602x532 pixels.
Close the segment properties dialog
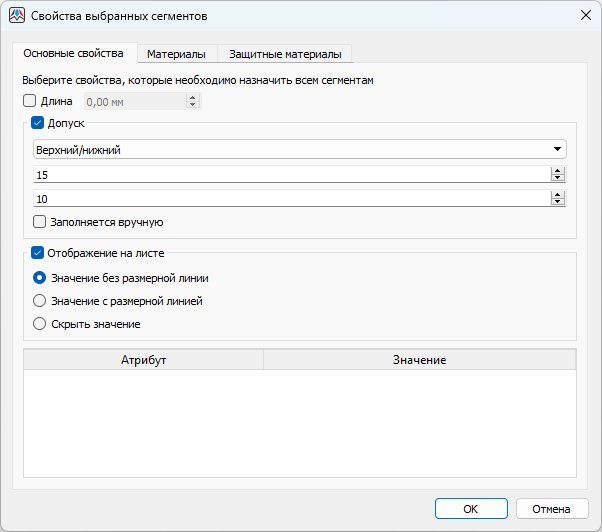584,15
